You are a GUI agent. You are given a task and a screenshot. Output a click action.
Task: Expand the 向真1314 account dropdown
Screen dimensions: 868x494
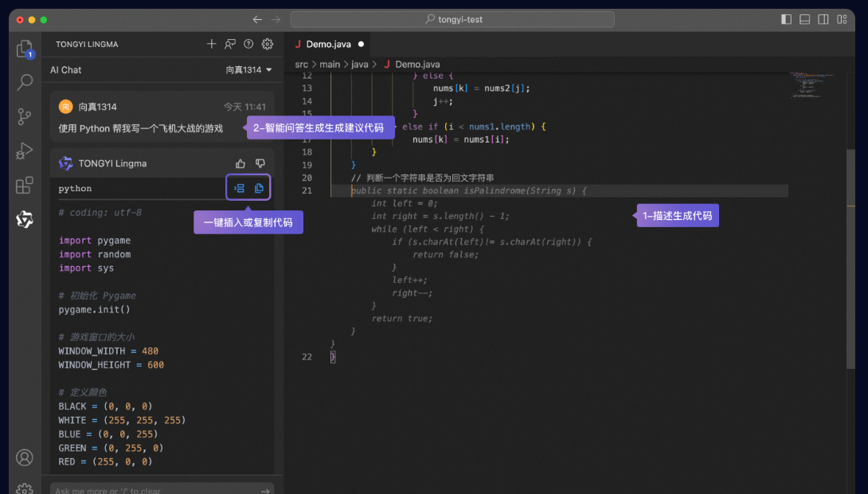[248, 70]
